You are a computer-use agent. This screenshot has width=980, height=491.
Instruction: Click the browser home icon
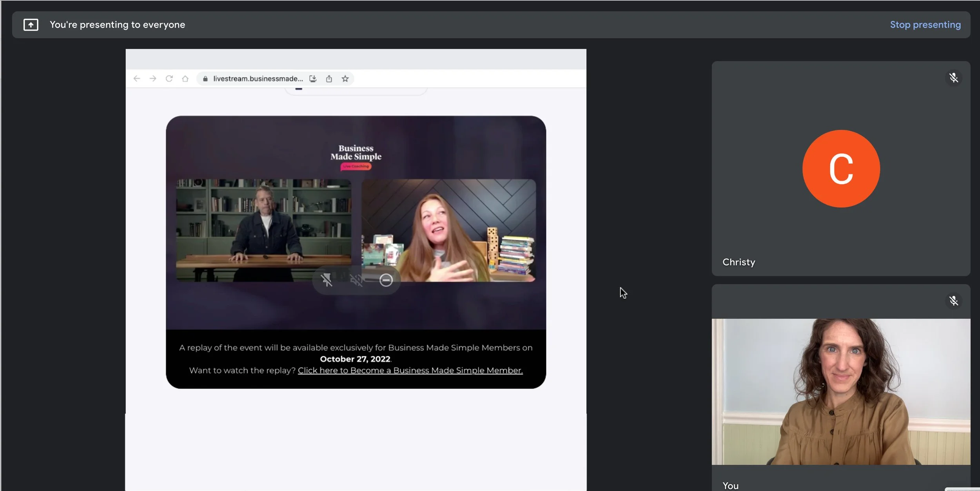point(185,79)
